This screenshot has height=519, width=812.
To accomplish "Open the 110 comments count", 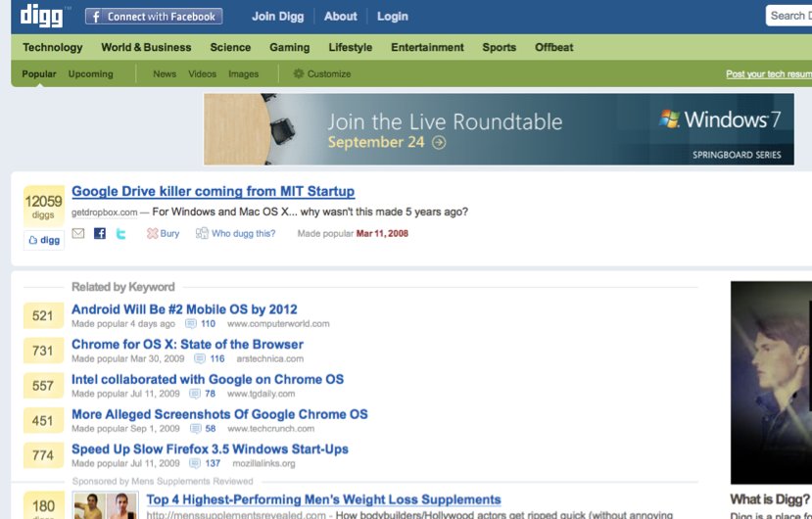I will pos(209,324).
